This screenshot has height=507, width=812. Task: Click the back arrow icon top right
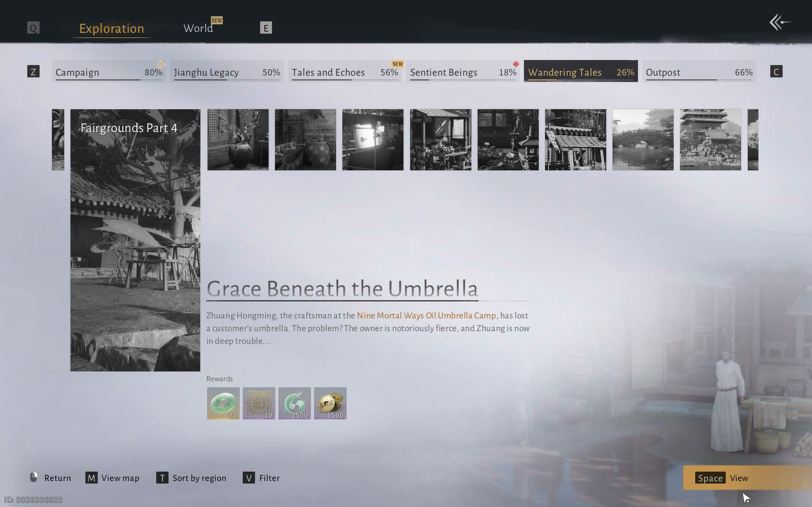(779, 23)
